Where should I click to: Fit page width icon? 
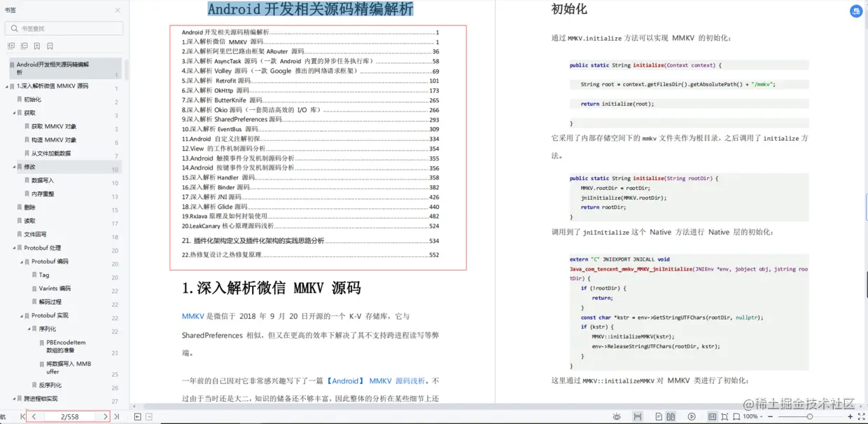[x=736, y=417]
